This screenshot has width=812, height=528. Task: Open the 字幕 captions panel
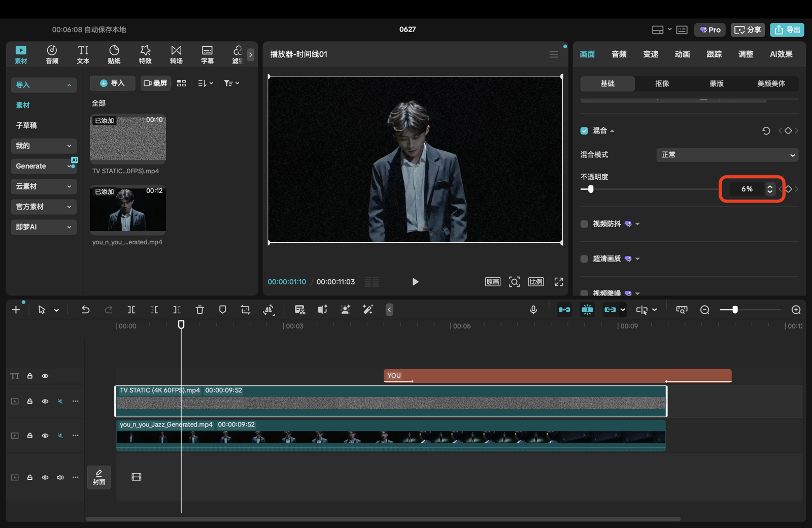[x=207, y=54]
